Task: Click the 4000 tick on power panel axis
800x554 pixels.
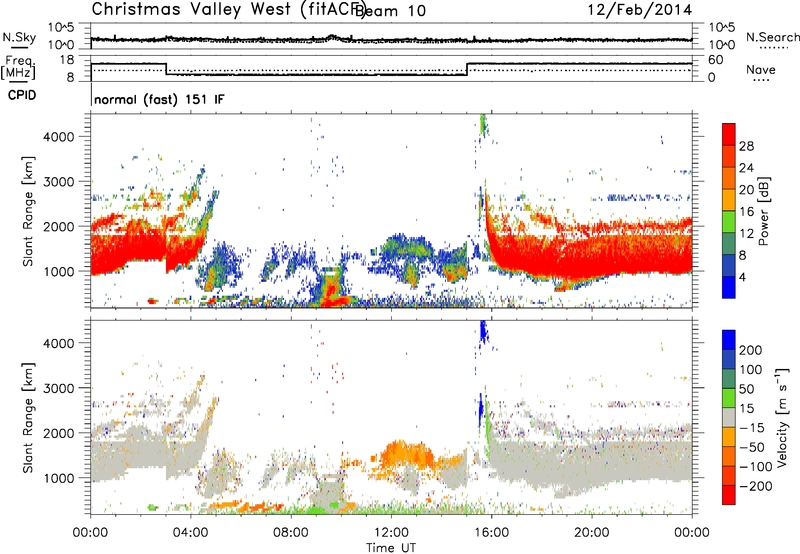Action: (x=59, y=136)
